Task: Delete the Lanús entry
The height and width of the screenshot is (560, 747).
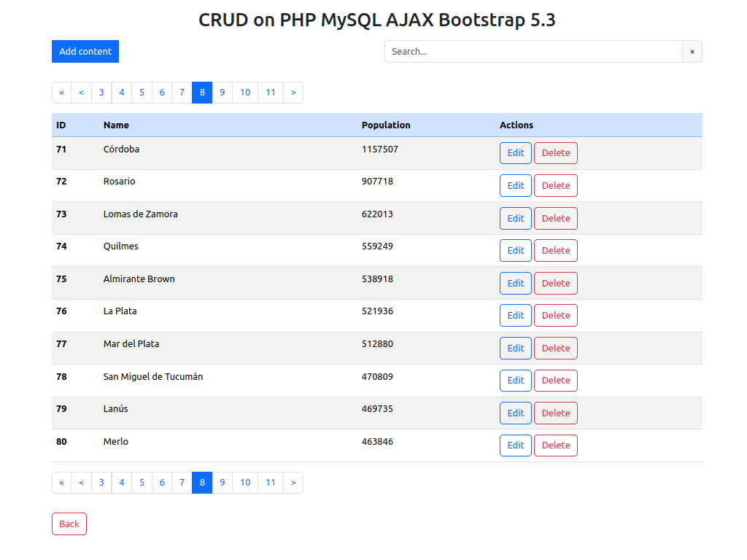Action: click(555, 413)
